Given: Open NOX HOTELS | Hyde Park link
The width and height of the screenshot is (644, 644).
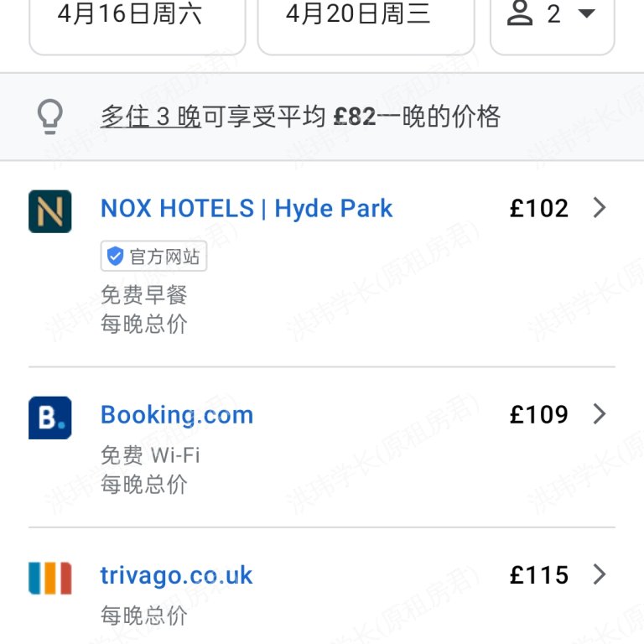Looking at the screenshot, I should click(247, 209).
